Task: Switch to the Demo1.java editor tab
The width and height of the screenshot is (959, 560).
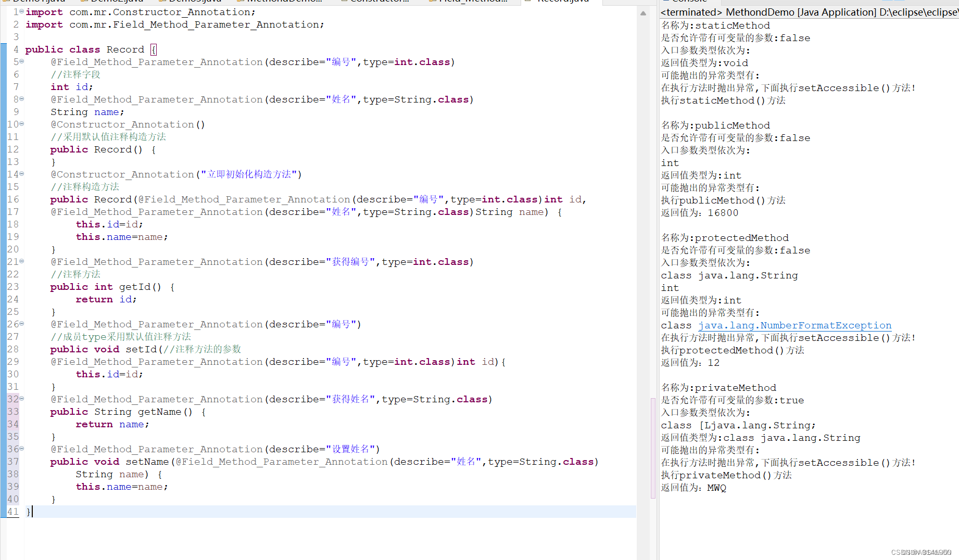Action: [36, 2]
